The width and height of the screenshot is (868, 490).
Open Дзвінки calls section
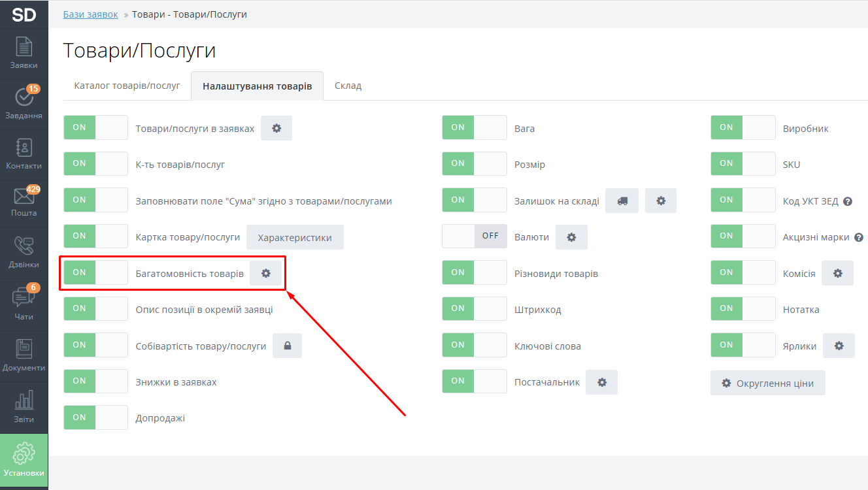[24, 252]
